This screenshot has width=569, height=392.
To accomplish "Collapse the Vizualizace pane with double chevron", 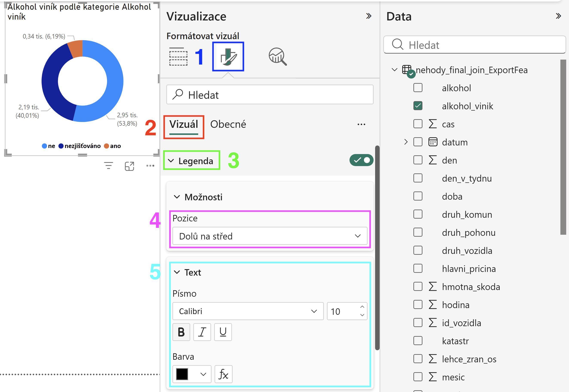I will (x=368, y=16).
